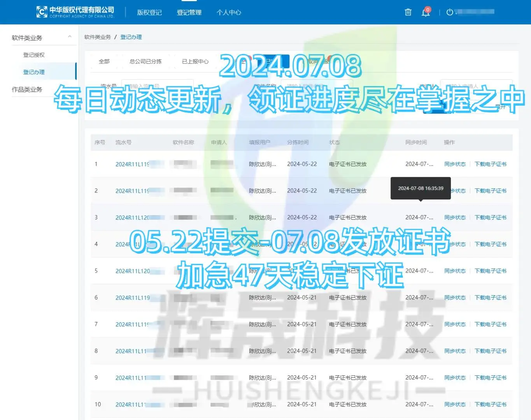Click 登记管理 in the navigation bar

coord(189,12)
